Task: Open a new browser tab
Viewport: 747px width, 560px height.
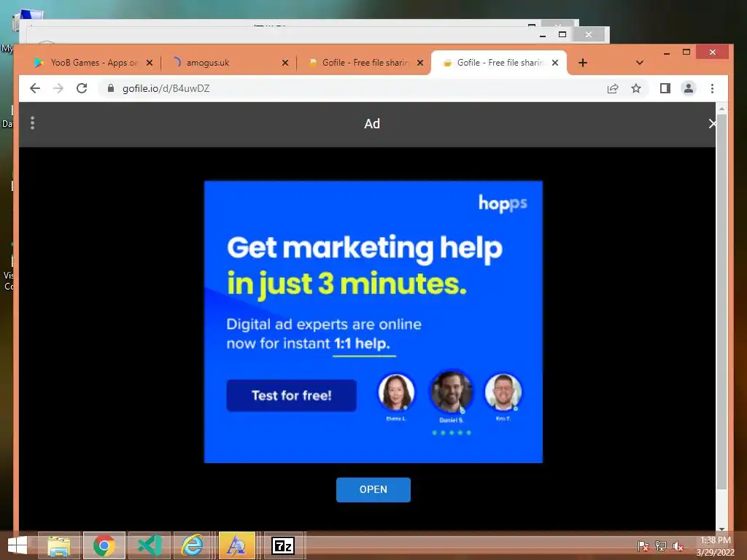Action: click(x=583, y=63)
